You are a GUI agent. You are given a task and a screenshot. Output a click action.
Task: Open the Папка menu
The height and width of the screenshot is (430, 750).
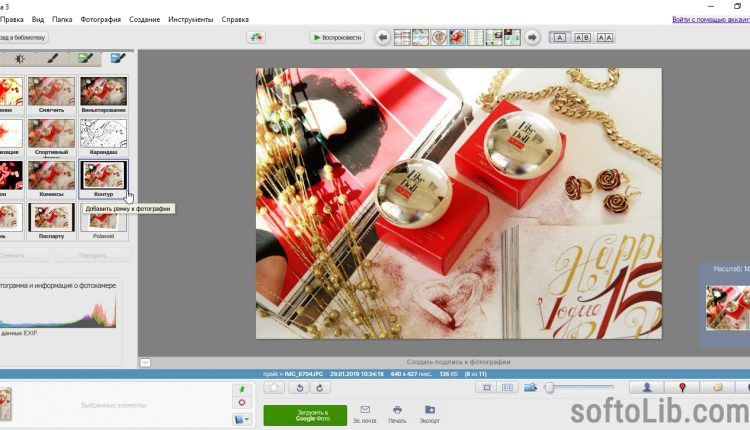pos(62,20)
